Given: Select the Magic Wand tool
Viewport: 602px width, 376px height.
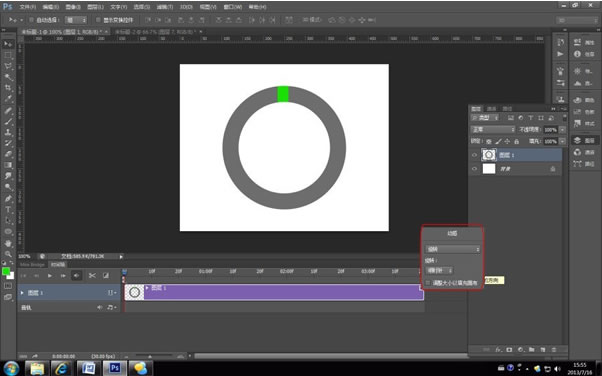Looking at the screenshot, I should [8, 77].
